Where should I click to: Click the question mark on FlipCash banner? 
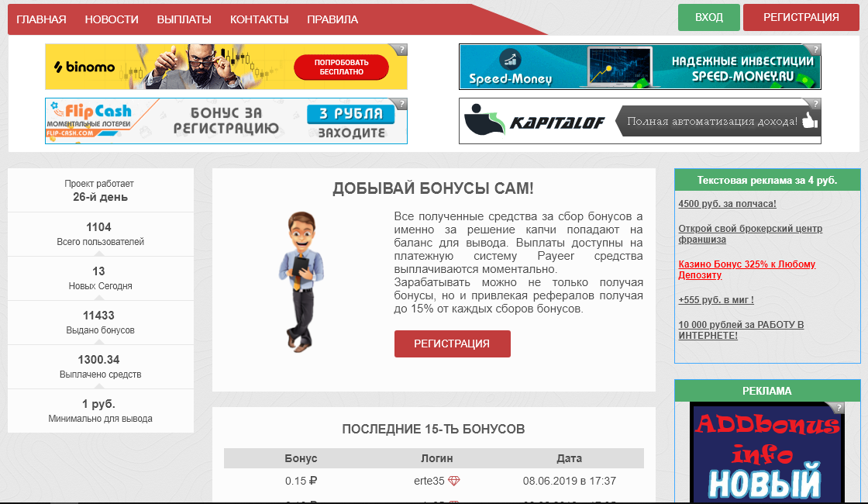point(402,104)
